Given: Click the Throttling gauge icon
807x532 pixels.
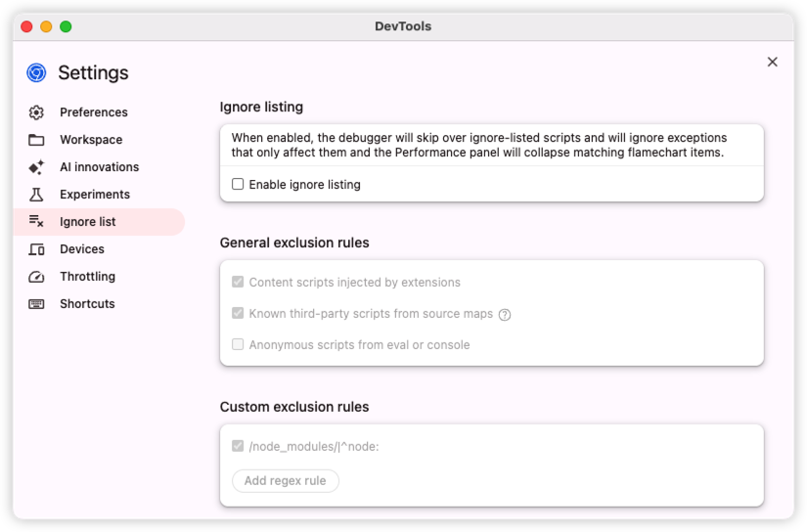Looking at the screenshot, I should point(36,277).
